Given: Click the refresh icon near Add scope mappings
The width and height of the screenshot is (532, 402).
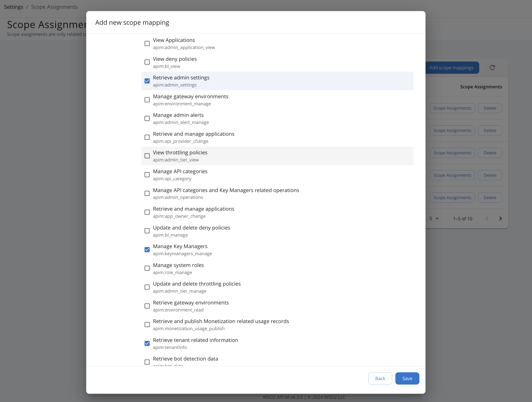Looking at the screenshot, I should click(x=492, y=68).
